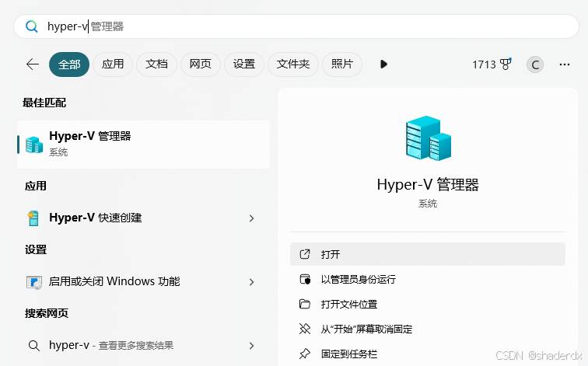The width and height of the screenshot is (588, 366).
Task: Go back using the left arrow
Action: tap(33, 64)
